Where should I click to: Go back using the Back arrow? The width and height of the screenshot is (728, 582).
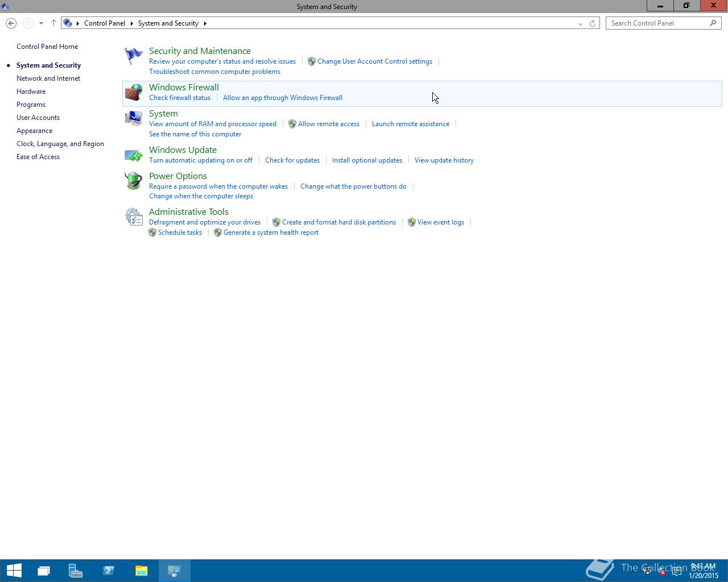click(11, 23)
